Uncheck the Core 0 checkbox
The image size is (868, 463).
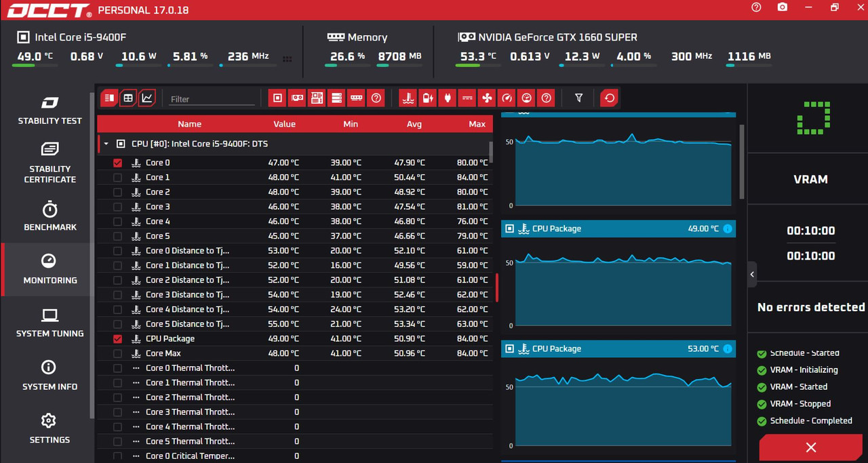tap(117, 163)
